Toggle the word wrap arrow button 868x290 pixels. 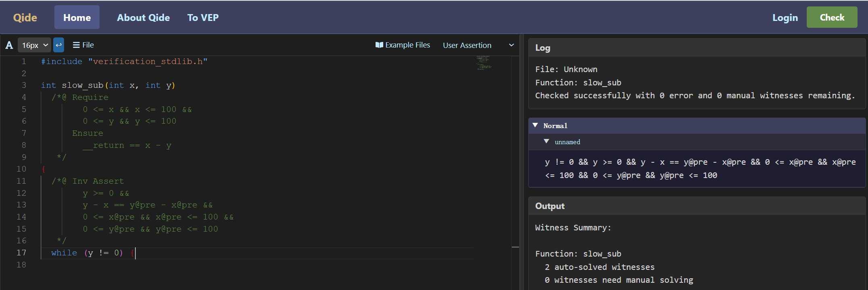(58, 45)
